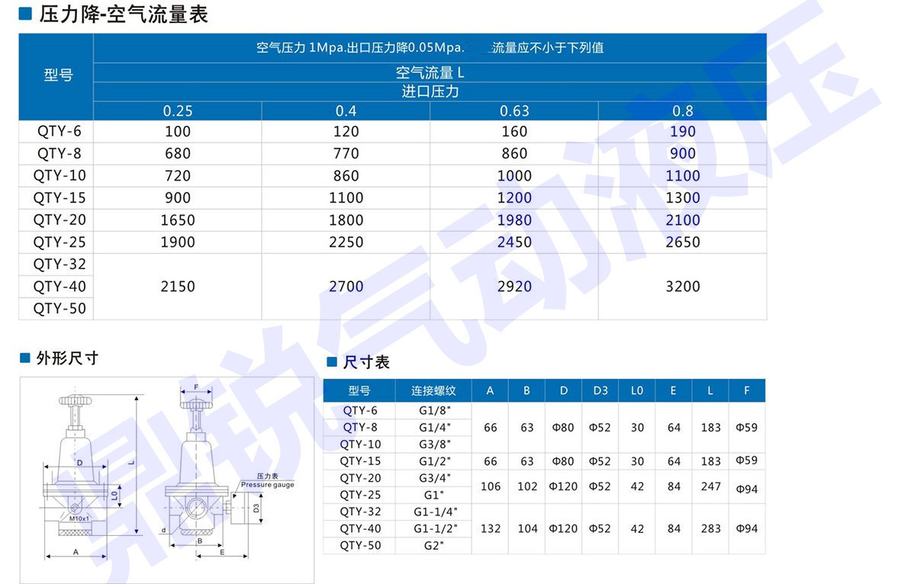Viewport: 924px width, 584px height.
Task: Click the merged 2920 flow value cell
Action: (514, 287)
